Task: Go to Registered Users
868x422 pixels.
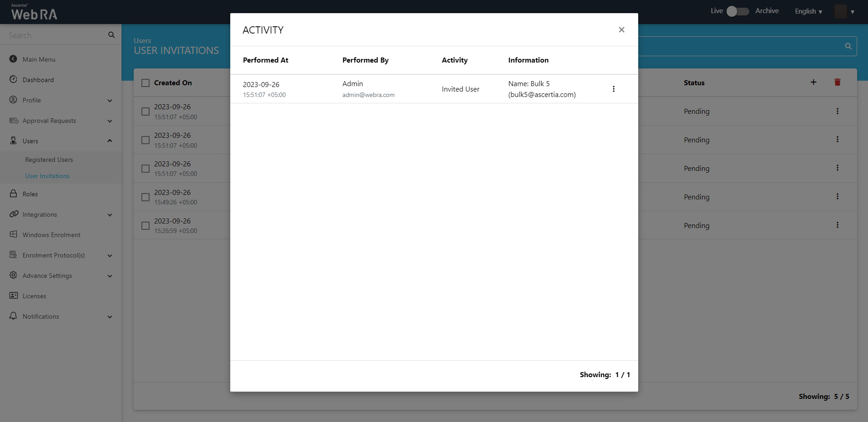Action: (49, 160)
